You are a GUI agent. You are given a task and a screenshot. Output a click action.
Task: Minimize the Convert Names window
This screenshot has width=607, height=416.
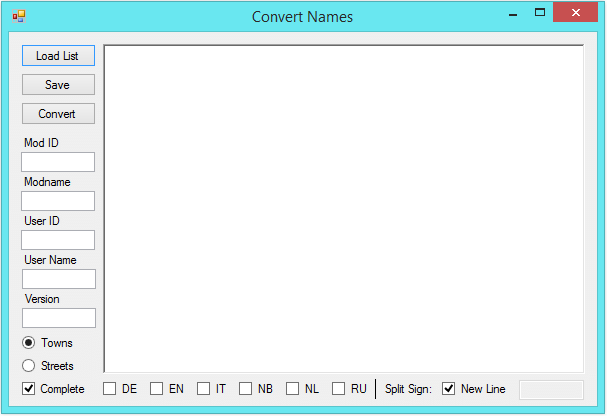(x=513, y=15)
